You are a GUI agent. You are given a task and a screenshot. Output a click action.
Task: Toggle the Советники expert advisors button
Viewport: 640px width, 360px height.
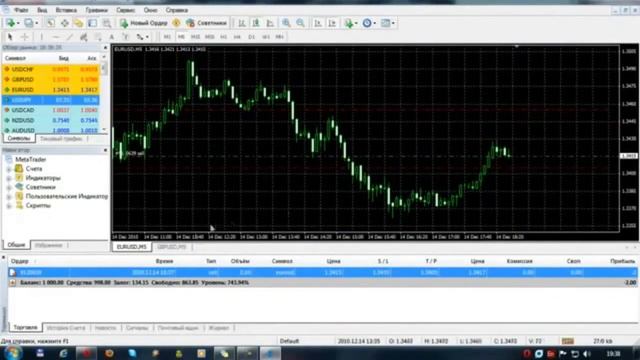tap(206, 23)
